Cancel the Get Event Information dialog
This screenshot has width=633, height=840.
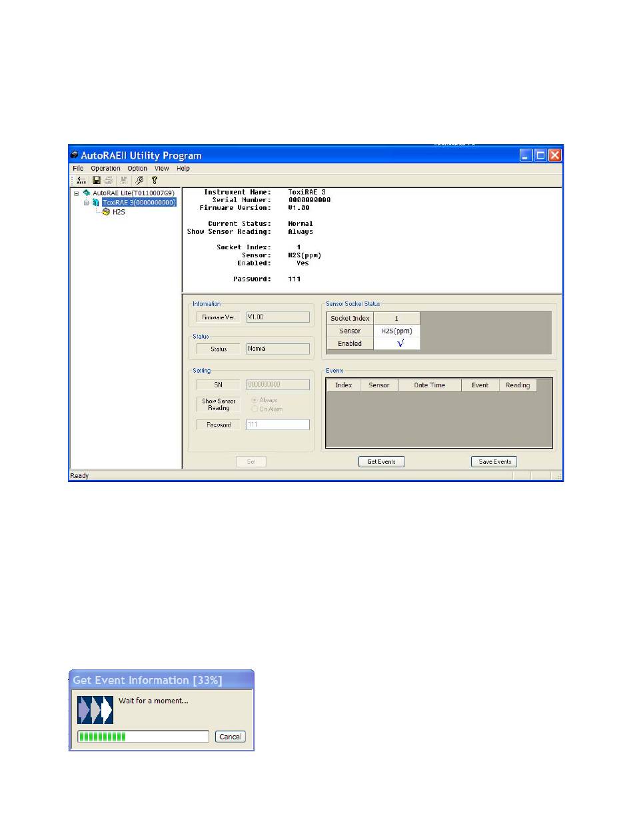[x=231, y=737]
